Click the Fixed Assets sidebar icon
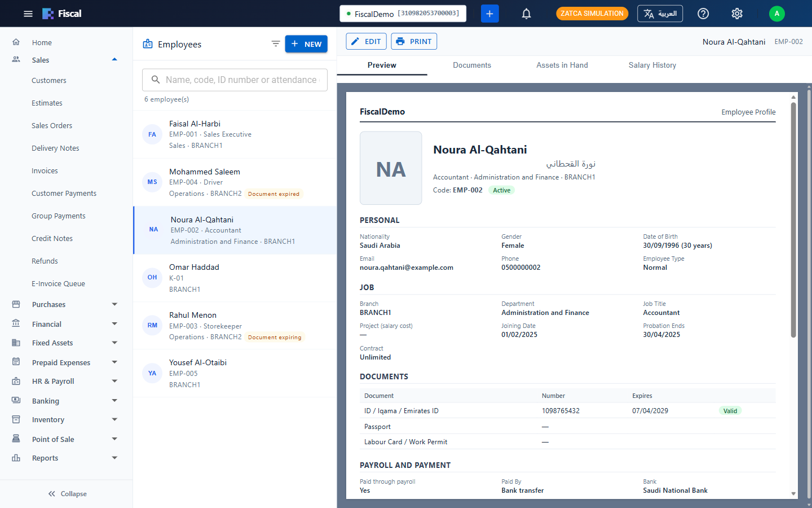Screen dimensions: 812x508 point(16,343)
